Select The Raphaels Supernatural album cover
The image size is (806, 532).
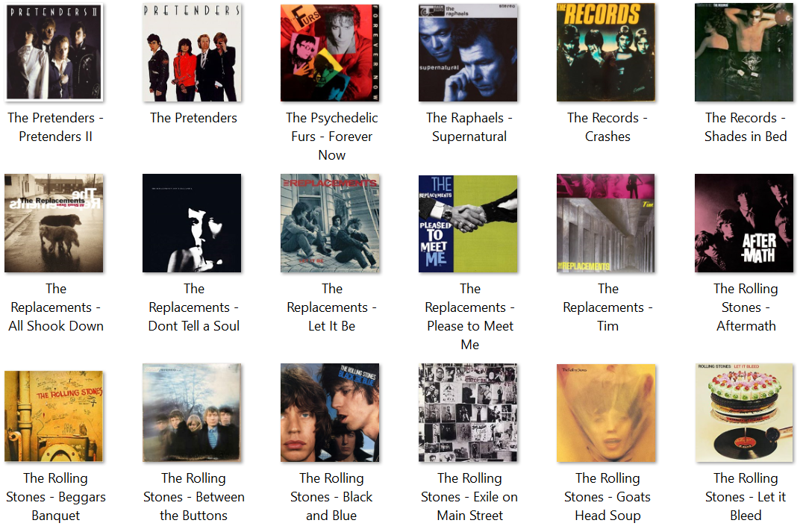468,52
